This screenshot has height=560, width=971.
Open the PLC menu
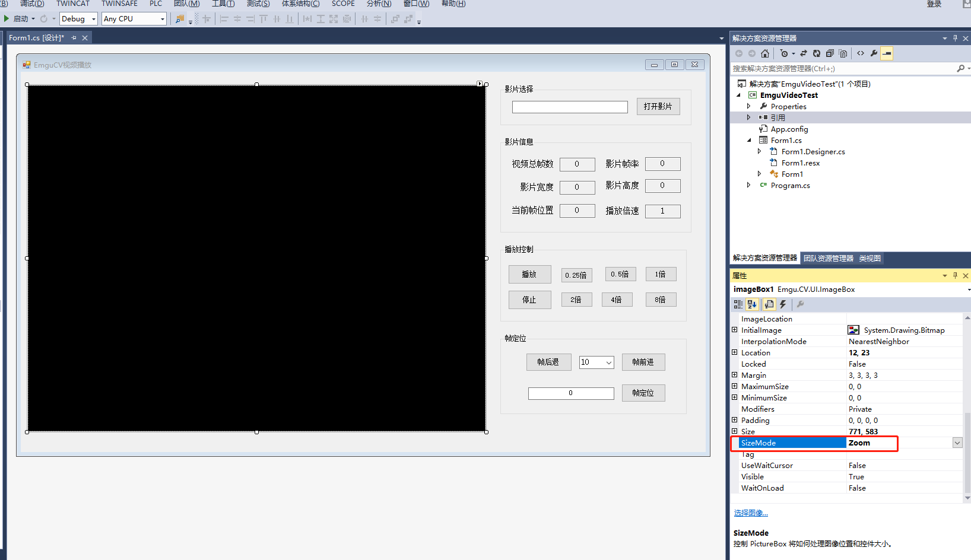[156, 4]
